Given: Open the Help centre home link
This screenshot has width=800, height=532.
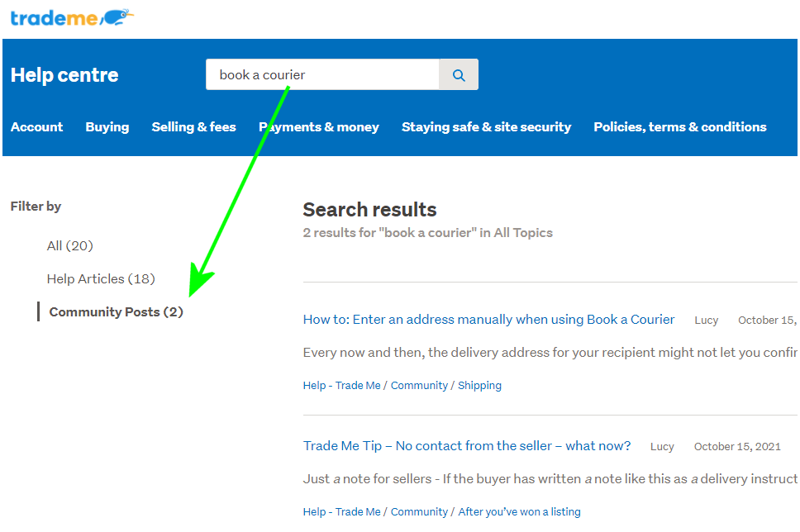Looking at the screenshot, I should point(64,75).
